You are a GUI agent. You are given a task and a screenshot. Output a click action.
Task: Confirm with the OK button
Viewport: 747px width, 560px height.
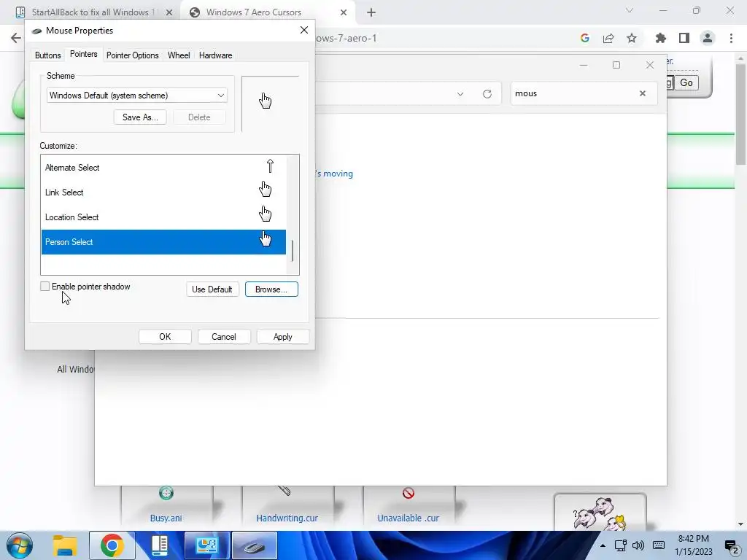pyautogui.click(x=165, y=337)
